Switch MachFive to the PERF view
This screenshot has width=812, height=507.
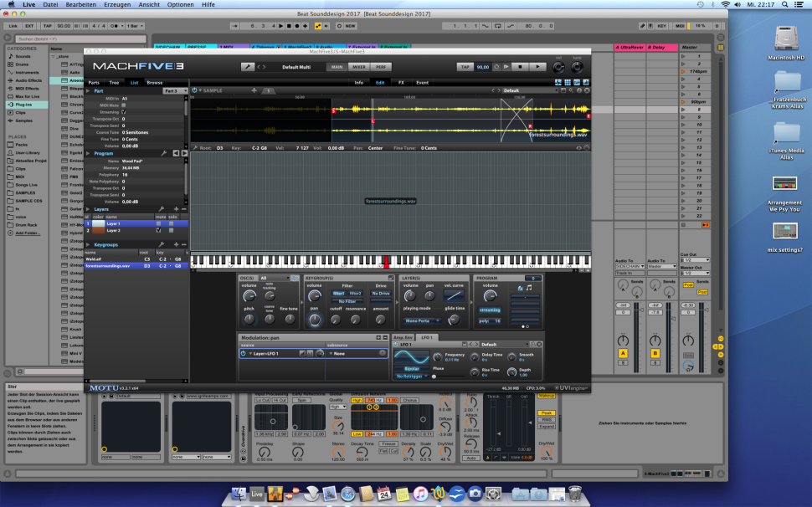coord(381,67)
